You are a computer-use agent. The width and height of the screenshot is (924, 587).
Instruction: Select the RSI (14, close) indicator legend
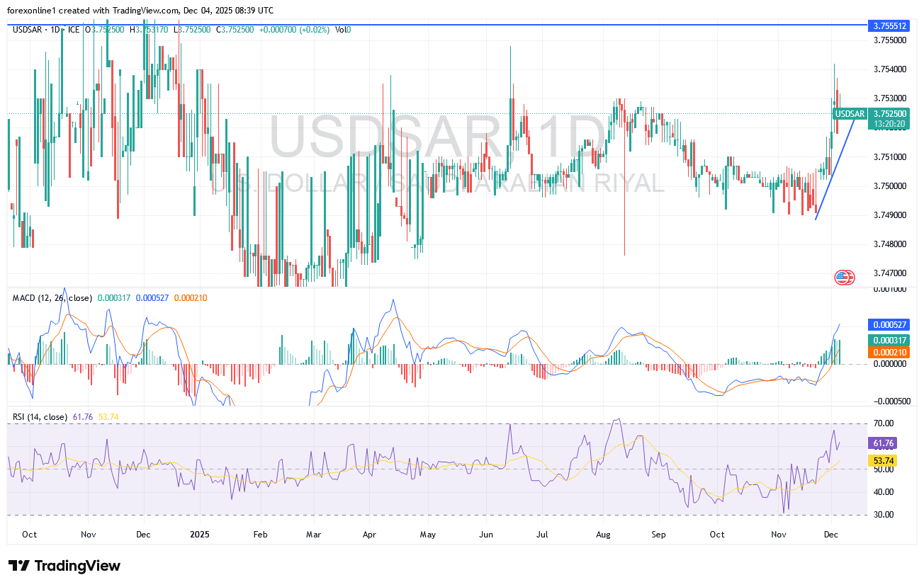40,417
